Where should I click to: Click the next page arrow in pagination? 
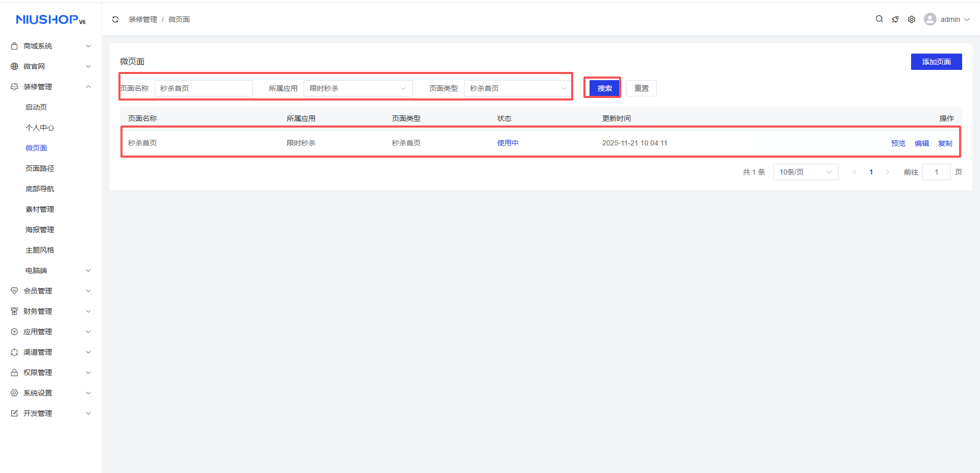tap(888, 172)
